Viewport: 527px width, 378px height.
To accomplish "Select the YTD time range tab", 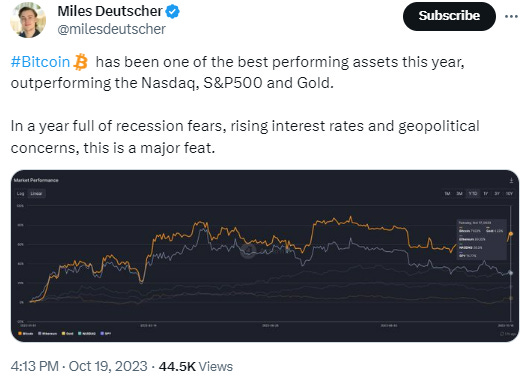I will point(473,194).
